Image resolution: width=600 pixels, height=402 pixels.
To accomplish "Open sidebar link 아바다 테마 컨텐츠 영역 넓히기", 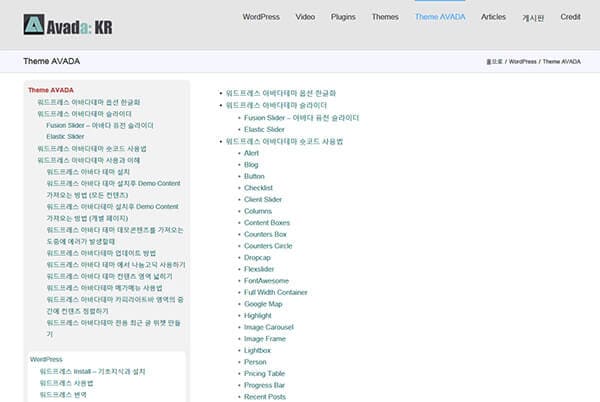I will [x=109, y=276].
